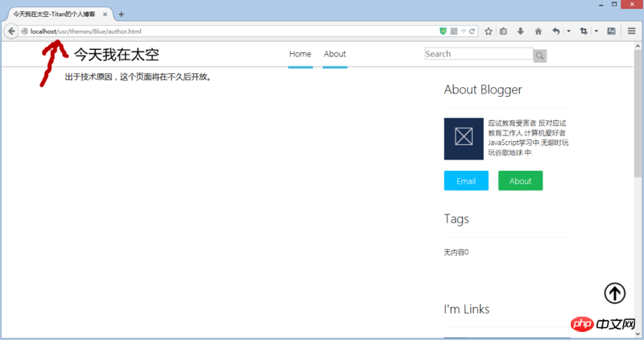Submit search with magnifier button

point(539,56)
